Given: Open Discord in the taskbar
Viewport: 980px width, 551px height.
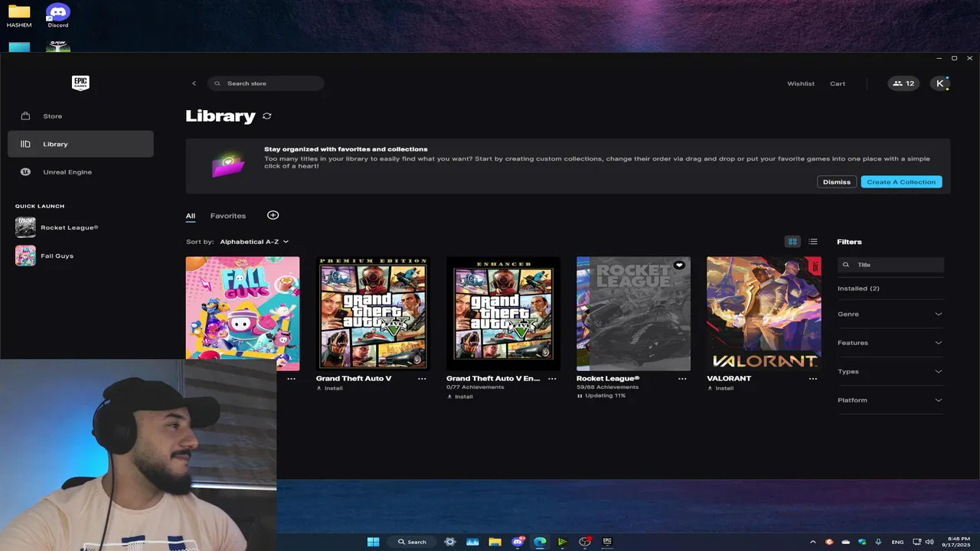Looking at the screenshot, I should coord(518,542).
